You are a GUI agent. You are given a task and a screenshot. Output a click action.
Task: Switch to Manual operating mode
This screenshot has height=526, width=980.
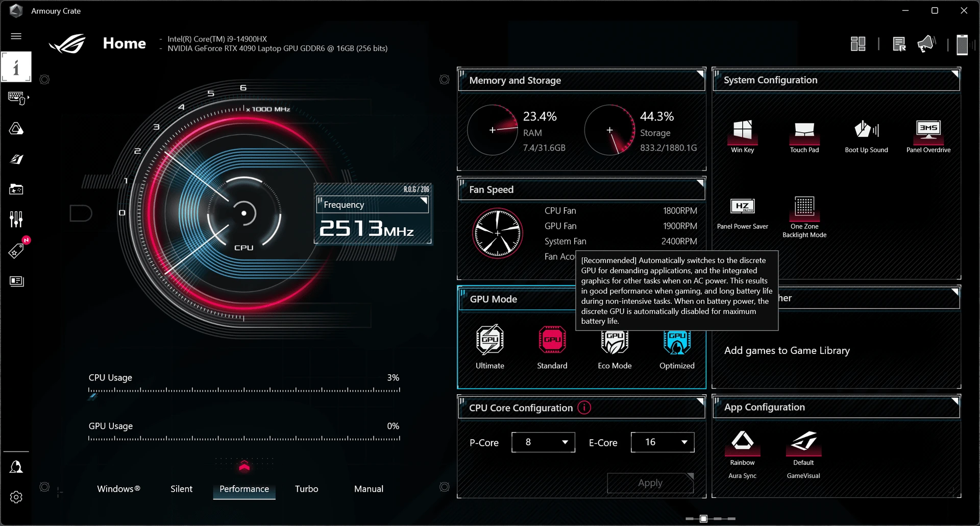(x=369, y=489)
